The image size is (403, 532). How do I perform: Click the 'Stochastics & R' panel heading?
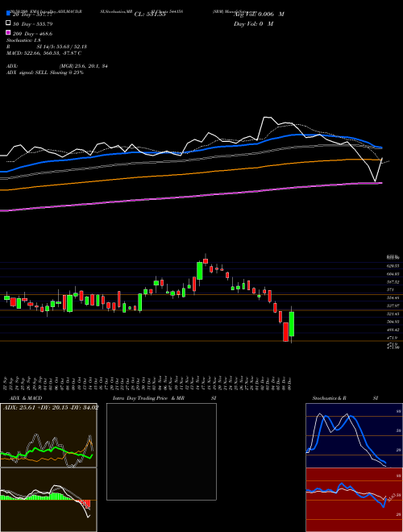point(329,398)
